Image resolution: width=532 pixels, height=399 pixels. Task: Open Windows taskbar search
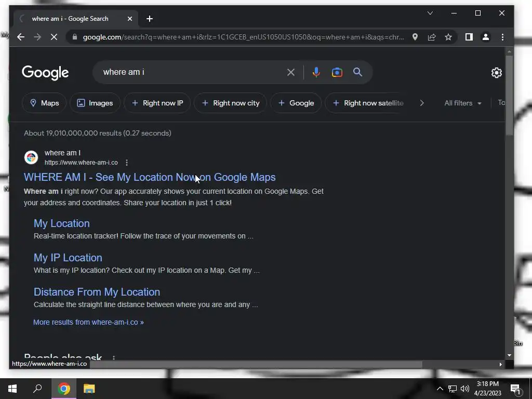37,389
